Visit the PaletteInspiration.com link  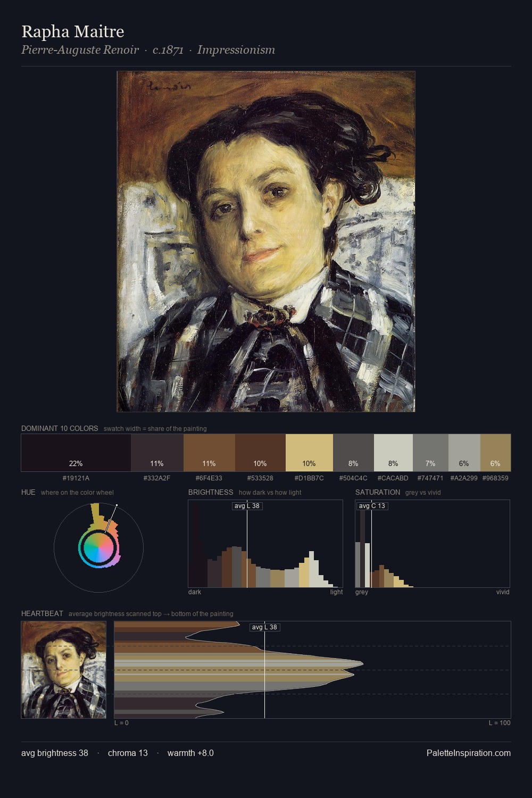pos(469,753)
